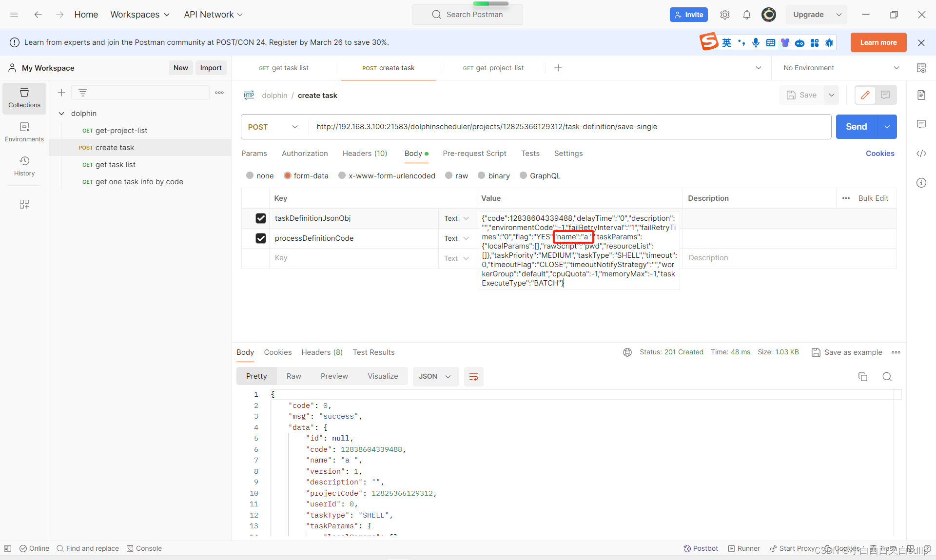Screen dimensions: 936x560
Task: Switch to the Authorization tab
Action: 305,154
